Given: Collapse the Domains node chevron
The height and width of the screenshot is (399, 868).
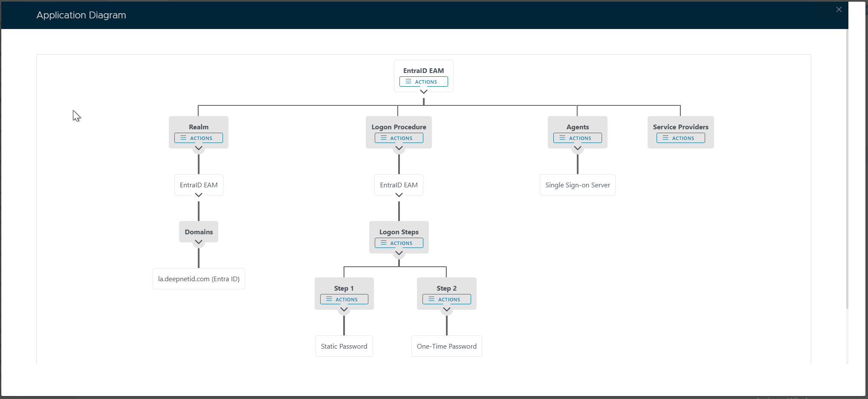Looking at the screenshot, I should [x=199, y=242].
